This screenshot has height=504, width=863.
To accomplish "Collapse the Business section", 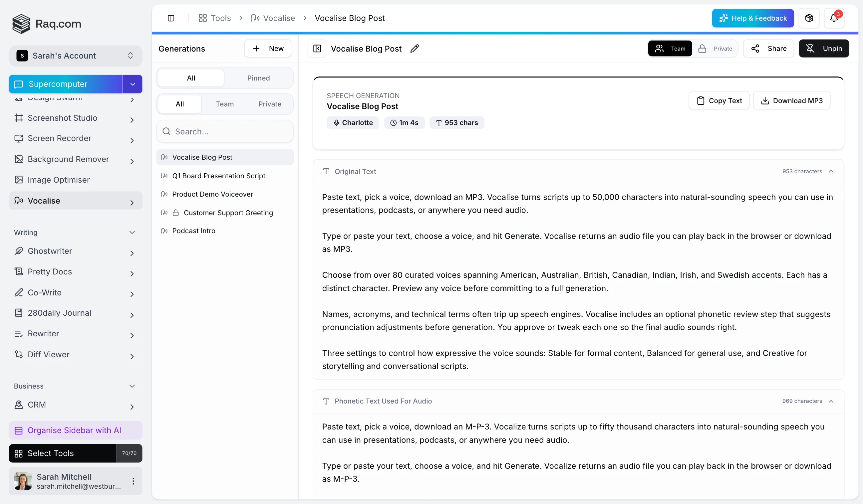I will pyautogui.click(x=132, y=386).
